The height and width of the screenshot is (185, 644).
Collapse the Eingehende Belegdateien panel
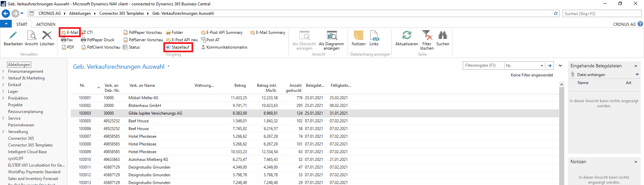(636, 66)
